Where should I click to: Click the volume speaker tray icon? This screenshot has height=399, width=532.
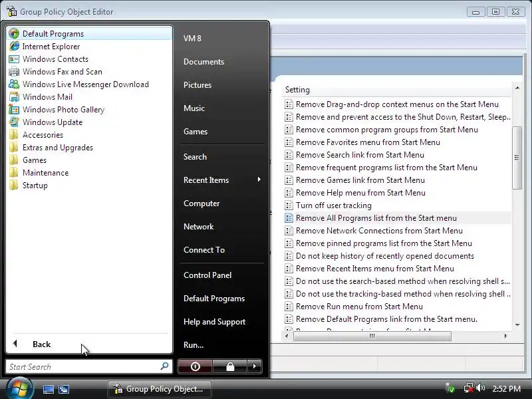[x=480, y=388]
